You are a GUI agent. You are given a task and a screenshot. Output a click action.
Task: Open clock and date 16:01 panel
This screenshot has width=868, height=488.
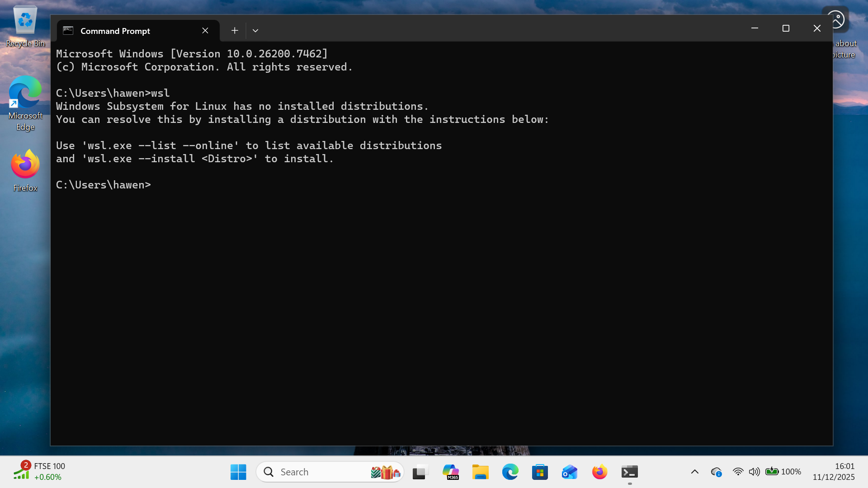833,472
